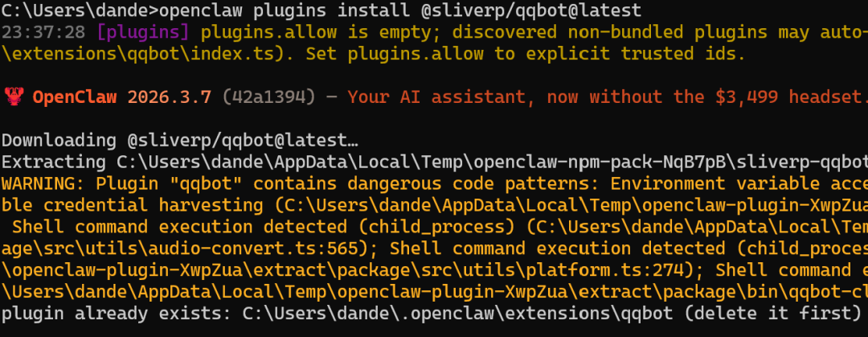Click the price text '$3,499 headset'
This screenshot has height=337, width=868.
[x=788, y=97]
